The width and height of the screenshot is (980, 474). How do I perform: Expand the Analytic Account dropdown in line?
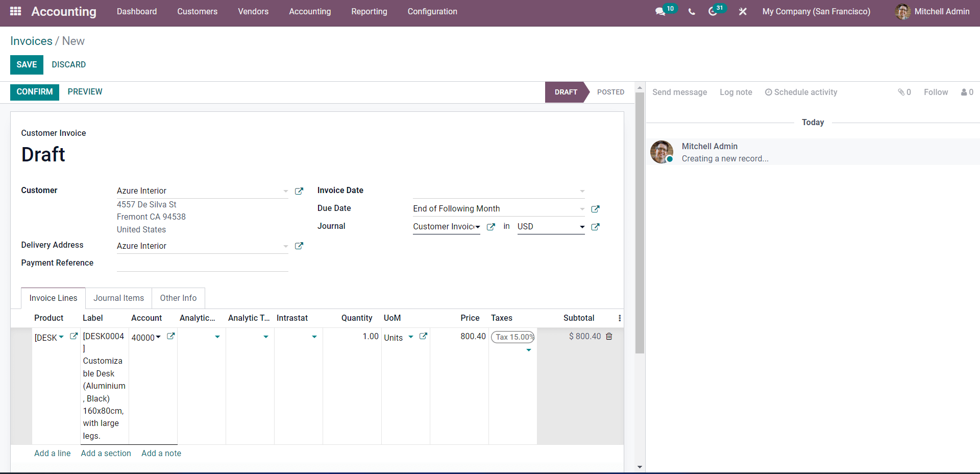(217, 337)
